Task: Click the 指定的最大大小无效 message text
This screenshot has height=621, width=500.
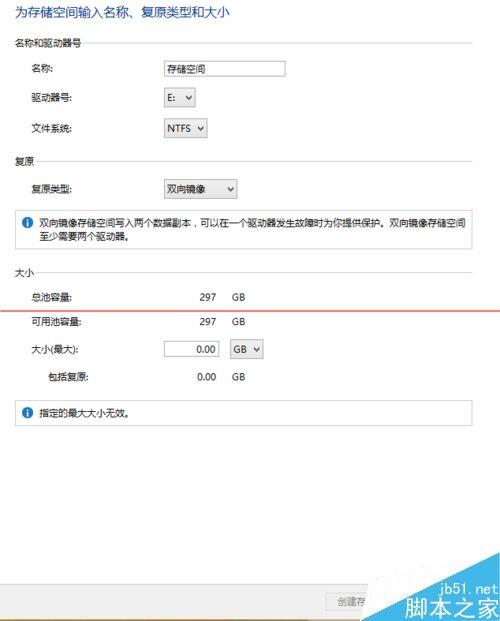Action: [x=84, y=413]
